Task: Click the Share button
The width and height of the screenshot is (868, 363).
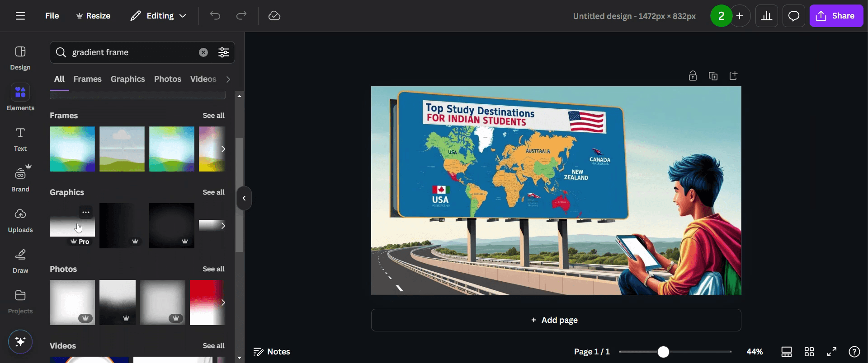Action: [836, 16]
